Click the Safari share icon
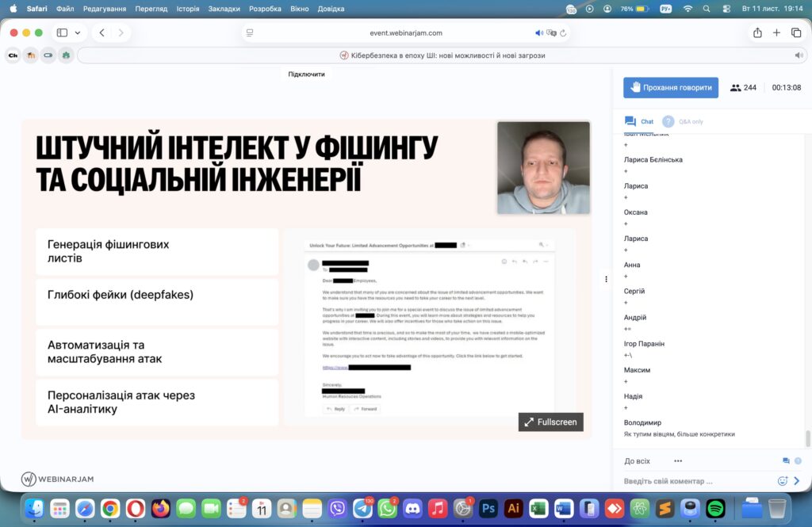Screen dimensions: 812x527 tap(757, 32)
